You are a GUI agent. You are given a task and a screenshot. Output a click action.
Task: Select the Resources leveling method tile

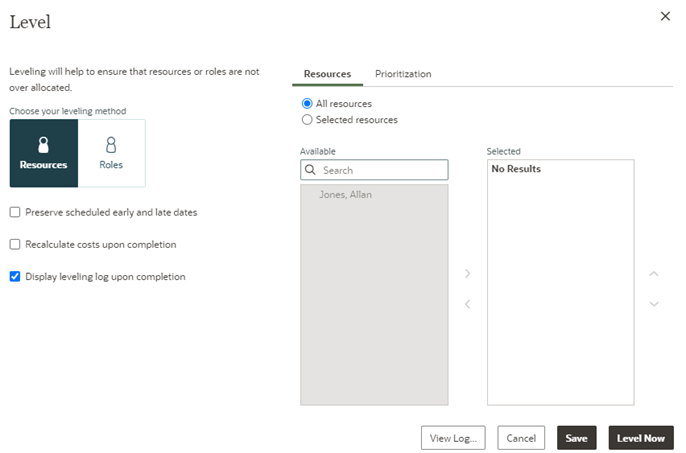(x=43, y=153)
